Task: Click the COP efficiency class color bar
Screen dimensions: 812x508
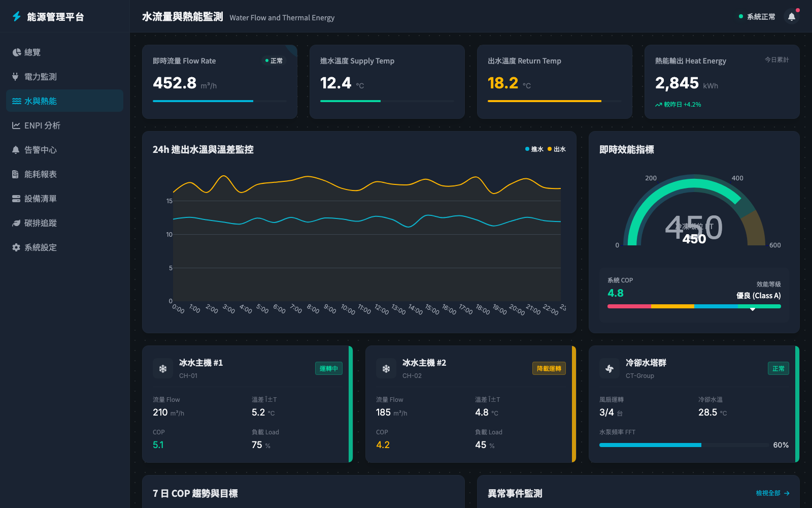Action: (694, 306)
